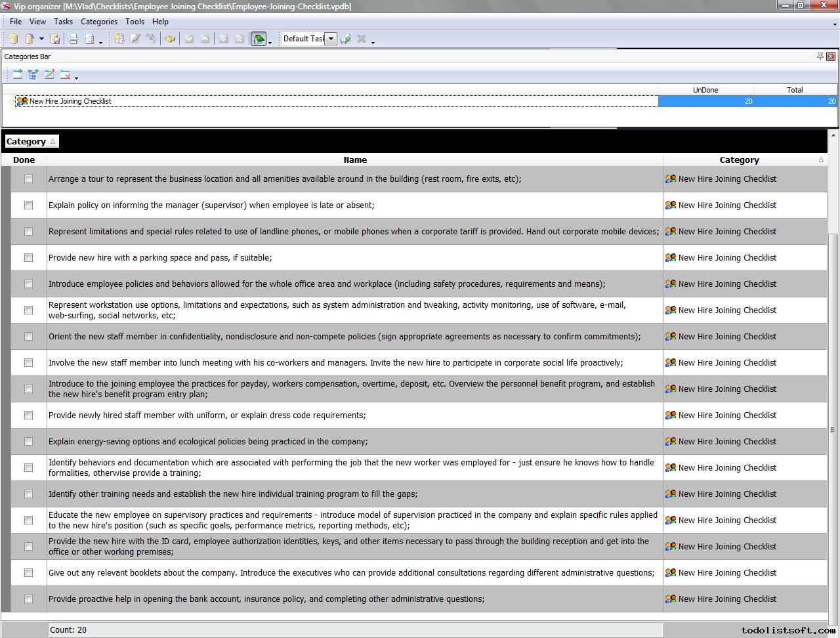Viewport: 840px width, 638px height.
Task: Open the Default Task filter dropdown
Action: 331,39
